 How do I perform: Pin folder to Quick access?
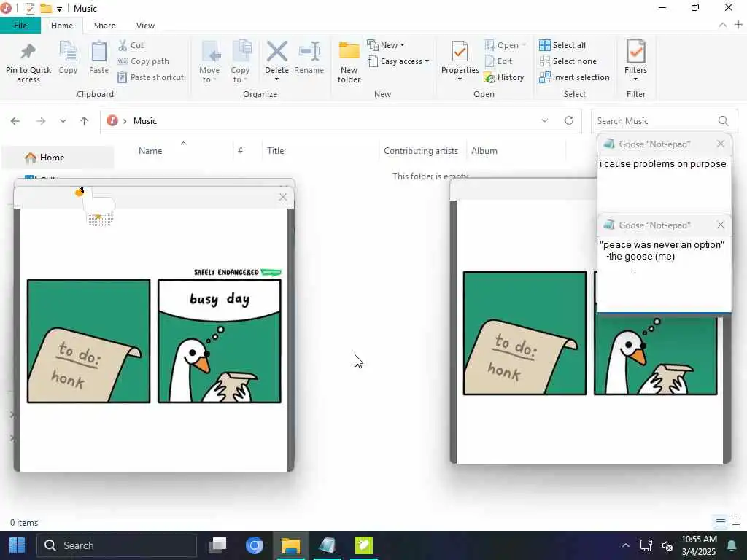click(28, 63)
